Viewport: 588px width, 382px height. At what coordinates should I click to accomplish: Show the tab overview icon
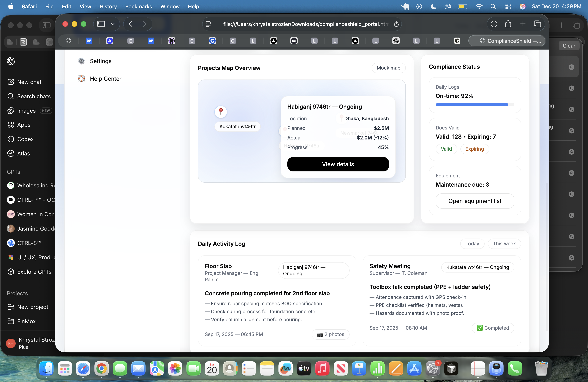(x=537, y=24)
